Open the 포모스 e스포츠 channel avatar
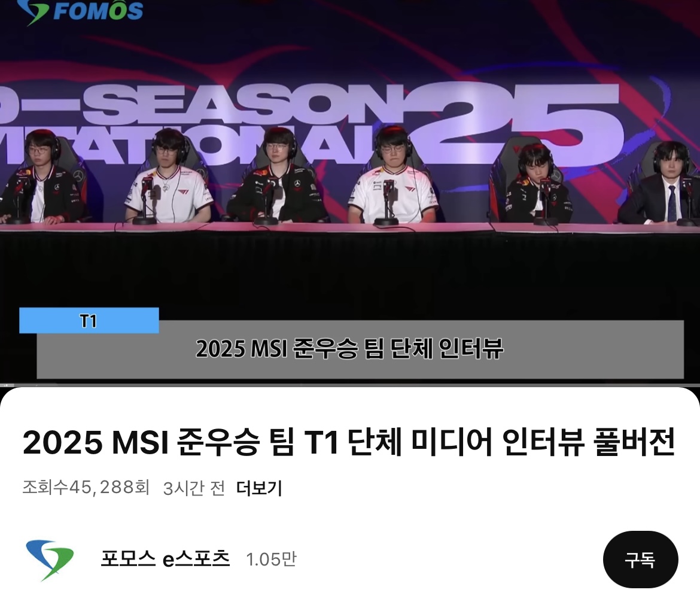700x611 pixels. (50, 560)
